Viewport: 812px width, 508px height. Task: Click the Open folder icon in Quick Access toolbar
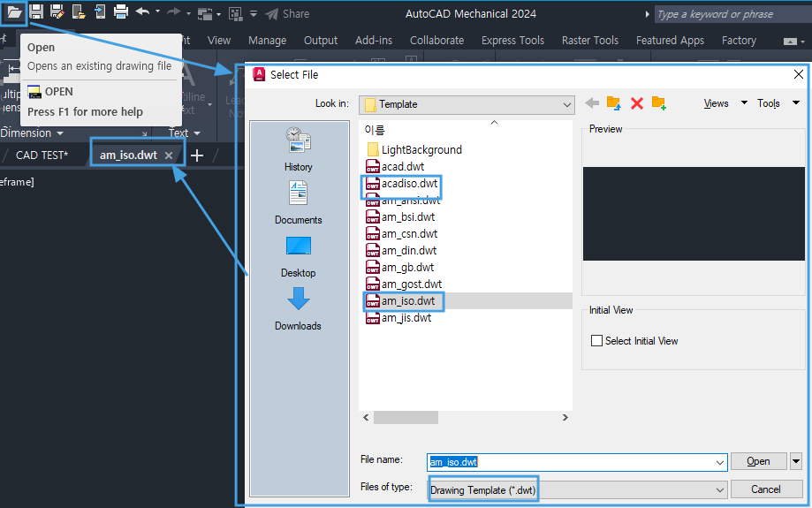(x=14, y=11)
